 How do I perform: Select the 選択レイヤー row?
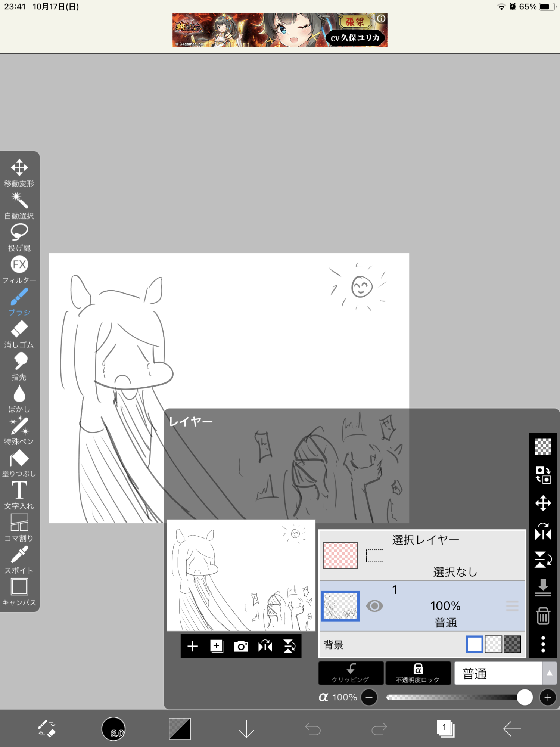tap(422, 555)
